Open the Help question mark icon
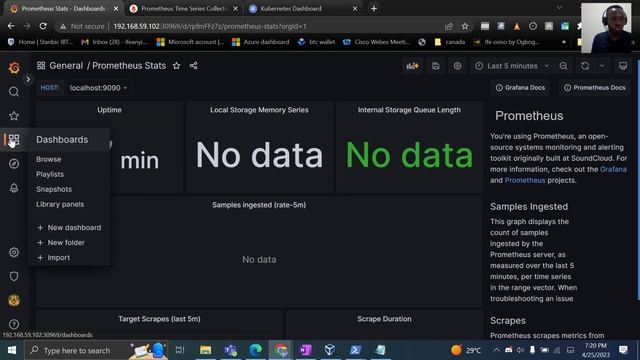This screenshot has width=640, height=360. coord(14,324)
